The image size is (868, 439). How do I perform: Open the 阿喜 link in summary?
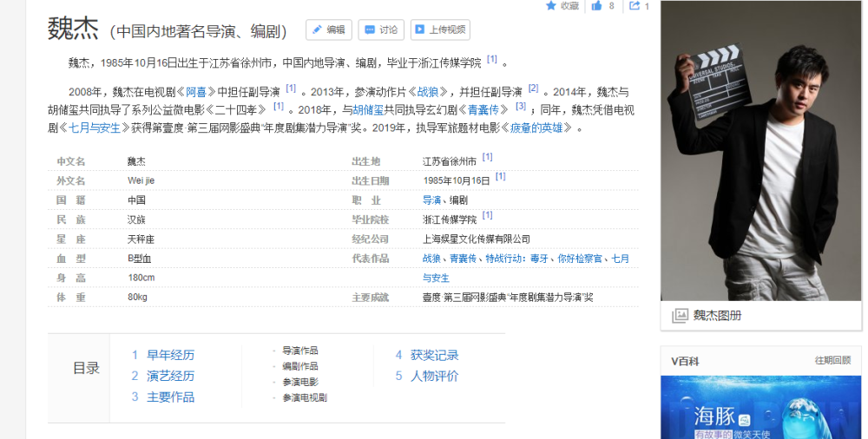click(x=196, y=92)
